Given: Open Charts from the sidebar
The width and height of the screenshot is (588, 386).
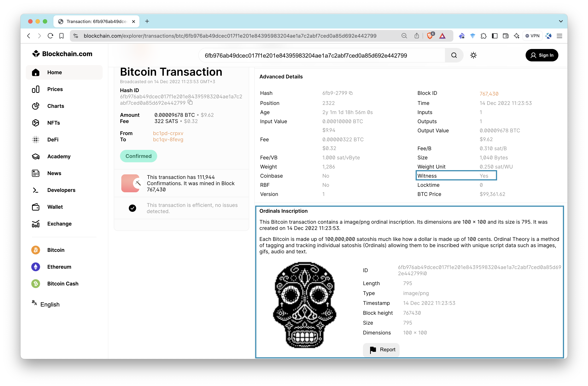Looking at the screenshot, I should click(x=56, y=106).
